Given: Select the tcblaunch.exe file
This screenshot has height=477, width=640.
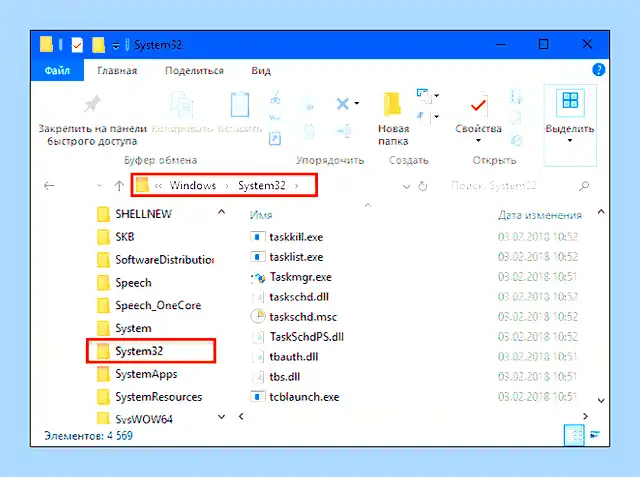Looking at the screenshot, I should click(295, 397).
